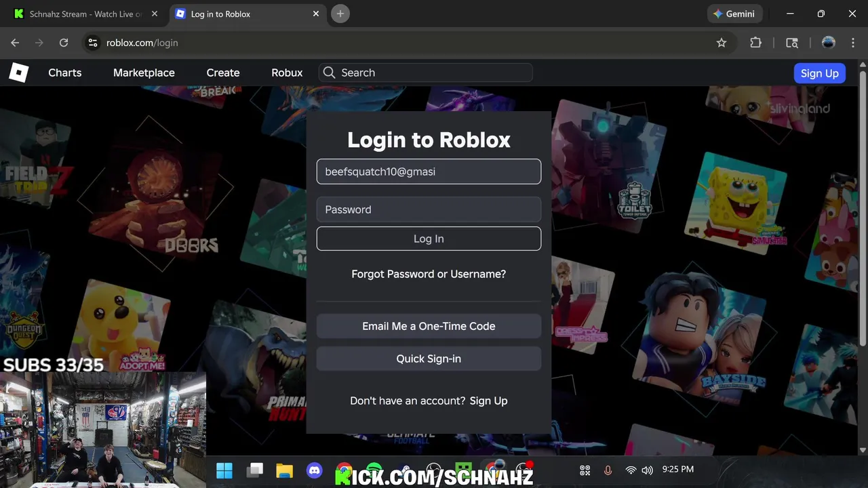Focus the Password input field

429,209
